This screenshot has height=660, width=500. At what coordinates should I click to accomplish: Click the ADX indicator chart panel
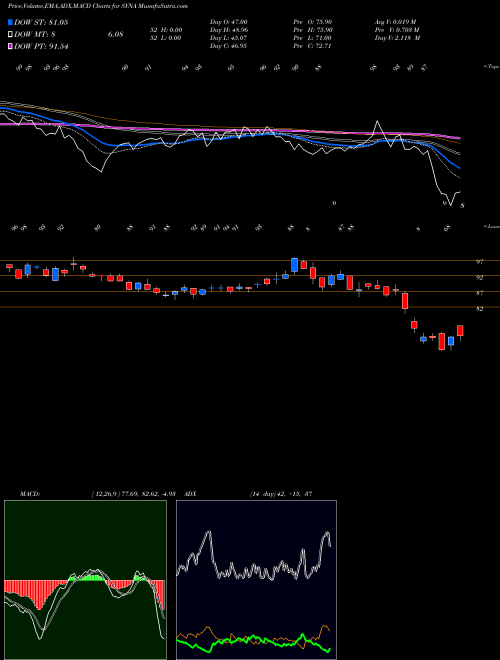(256, 580)
